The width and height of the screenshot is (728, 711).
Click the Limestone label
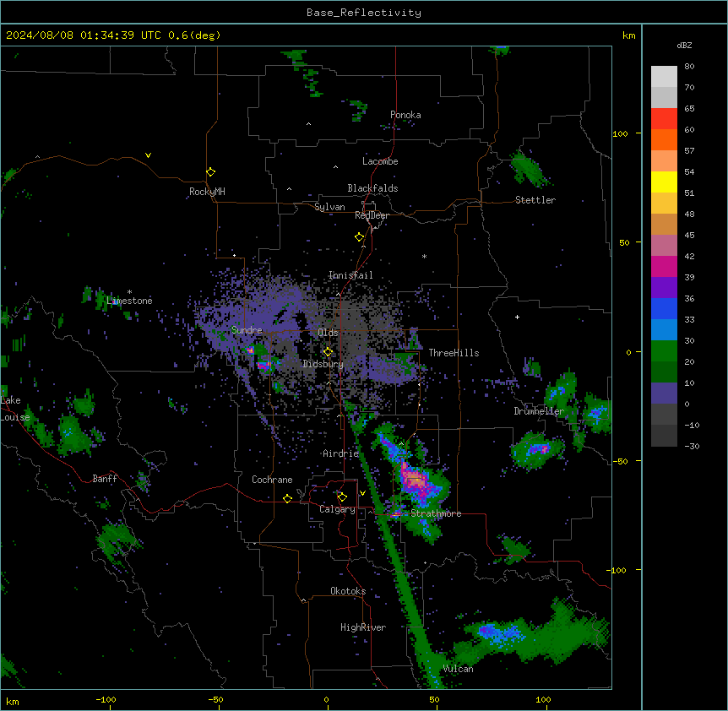[129, 301]
